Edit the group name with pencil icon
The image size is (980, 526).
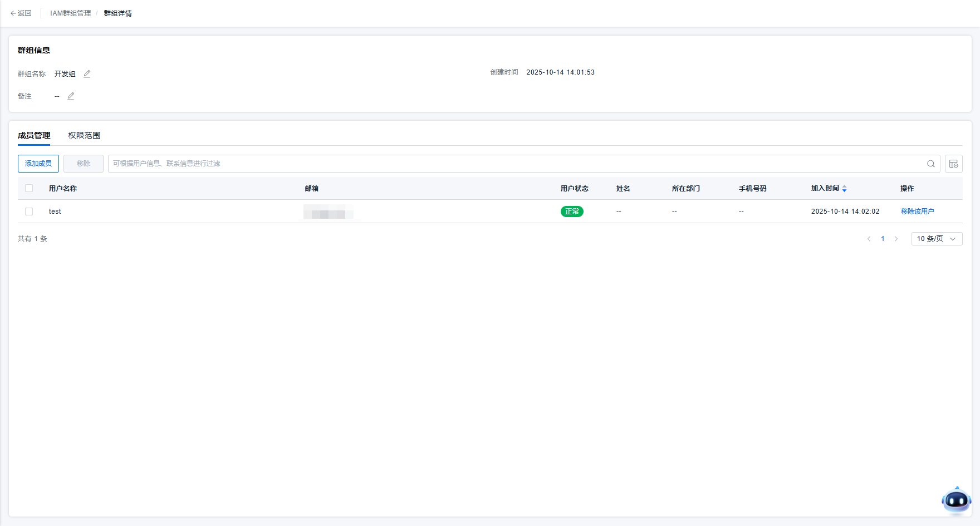point(87,74)
